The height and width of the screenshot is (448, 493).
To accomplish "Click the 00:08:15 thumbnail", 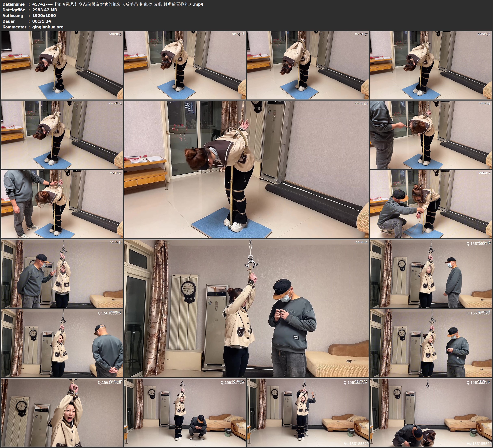I will pyautogui.click(x=62, y=134).
